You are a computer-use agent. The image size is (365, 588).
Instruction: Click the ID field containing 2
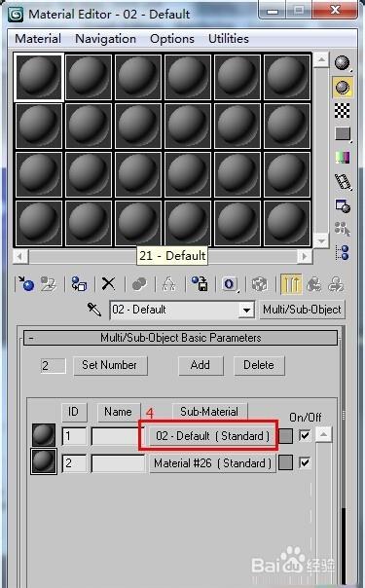click(x=74, y=463)
